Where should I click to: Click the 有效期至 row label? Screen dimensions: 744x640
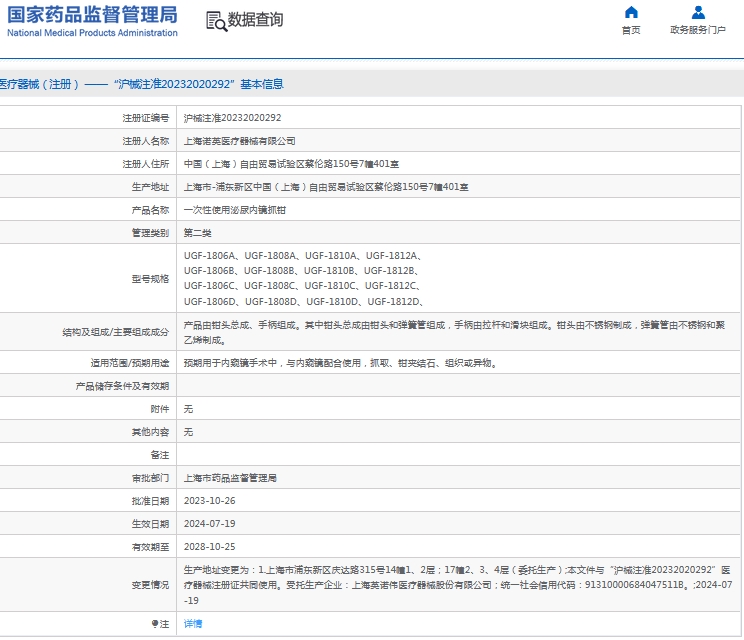(x=150, y=547)
